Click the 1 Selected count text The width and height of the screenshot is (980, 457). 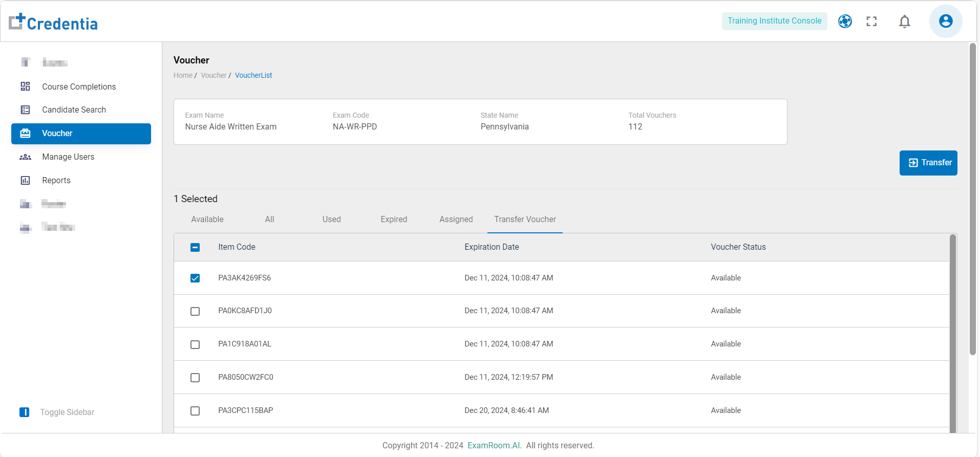[196, 199]
